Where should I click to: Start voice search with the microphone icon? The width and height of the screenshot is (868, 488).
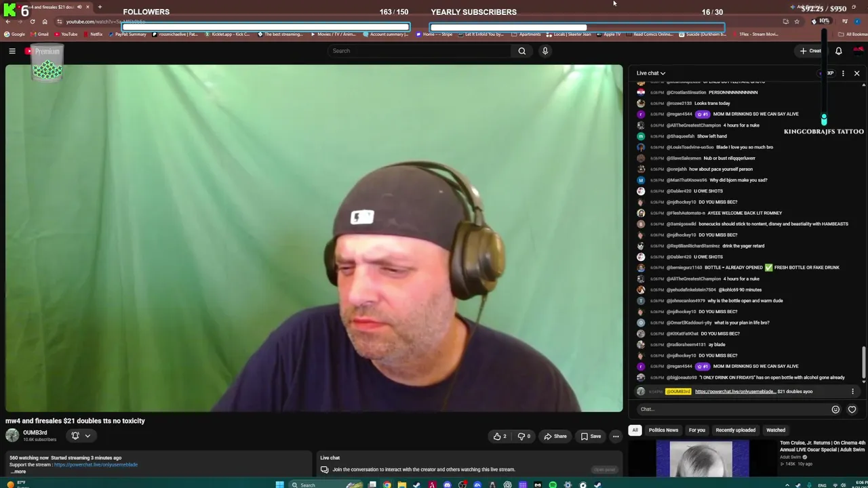point(545,51)
